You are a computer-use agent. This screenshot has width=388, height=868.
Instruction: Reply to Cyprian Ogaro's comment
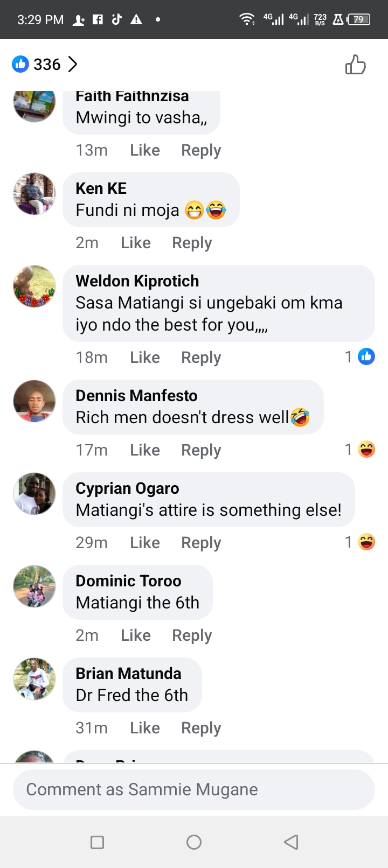(201, 543)
